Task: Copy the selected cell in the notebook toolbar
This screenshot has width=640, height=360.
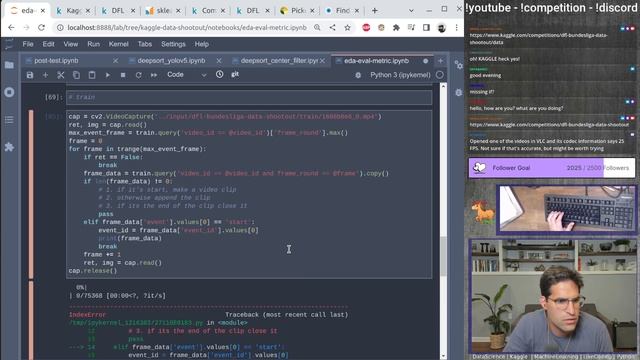Action: [76, 75]
